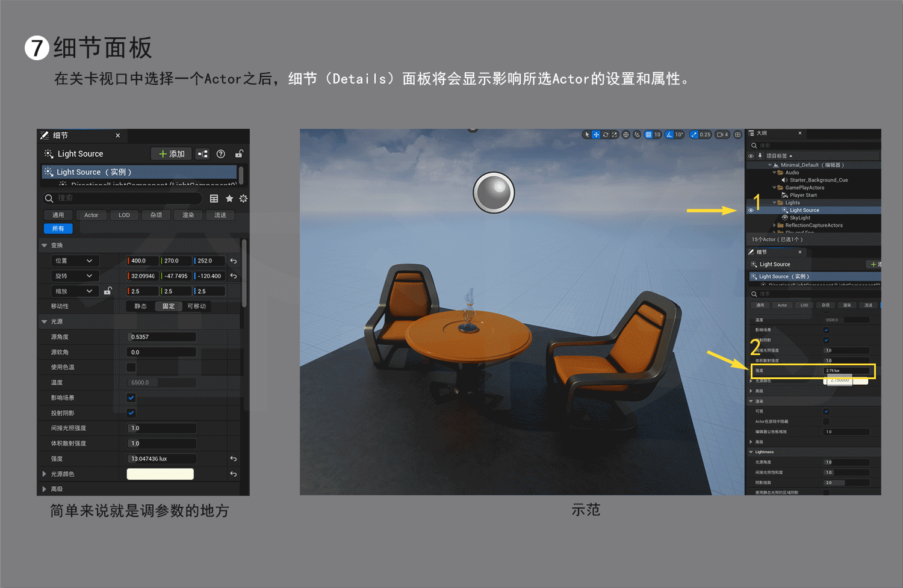Click the 添加 button
Screen dimensions: 903x588
click(172, 154)
